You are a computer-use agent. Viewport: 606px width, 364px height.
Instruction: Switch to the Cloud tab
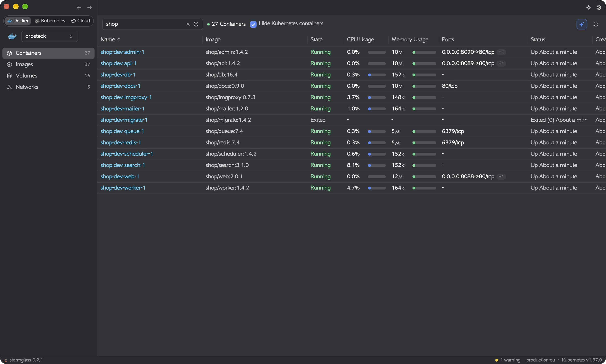(80, 21)
